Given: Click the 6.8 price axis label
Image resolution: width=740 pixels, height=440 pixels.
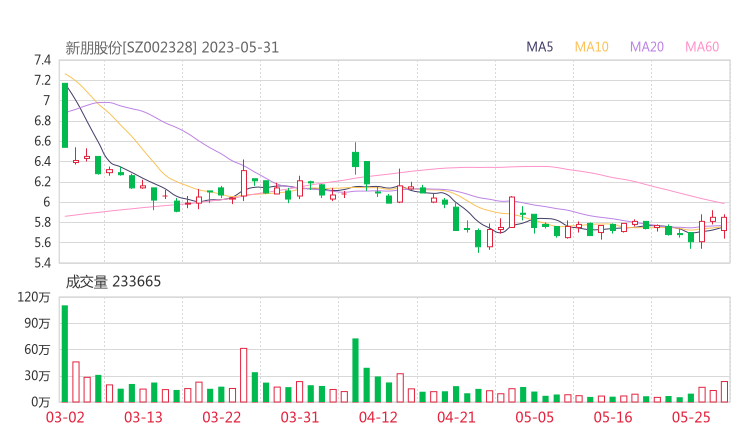Looking at the screenshot, I should [x=42, y=121].
